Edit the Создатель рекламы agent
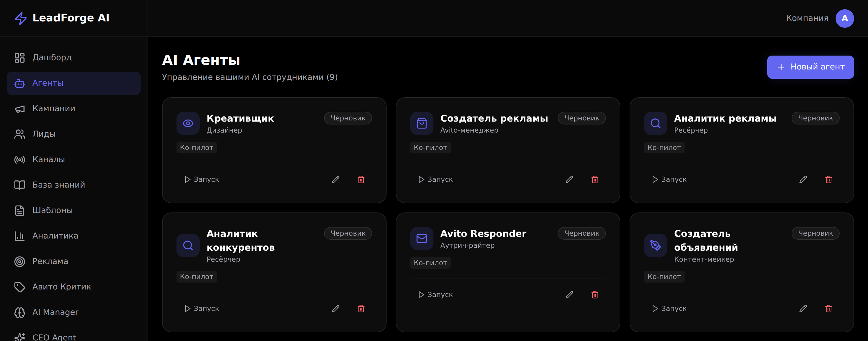 click(x=569, y=179)
